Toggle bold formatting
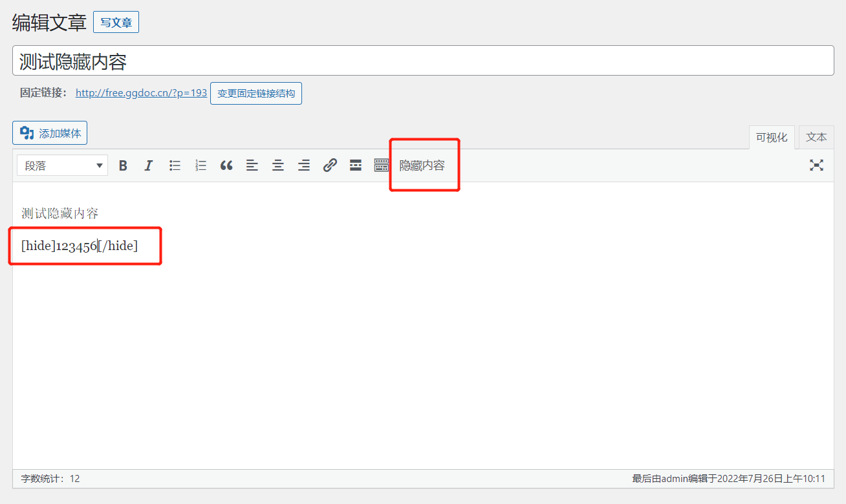This screenshot has height=504, width=846. [x=123, y=165]
